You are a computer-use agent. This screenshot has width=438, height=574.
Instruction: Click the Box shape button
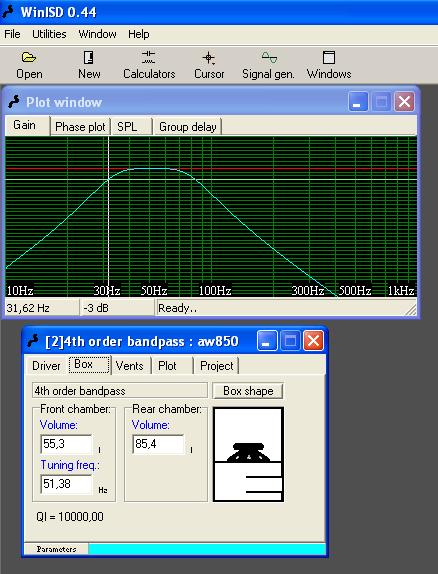[248, 391]
